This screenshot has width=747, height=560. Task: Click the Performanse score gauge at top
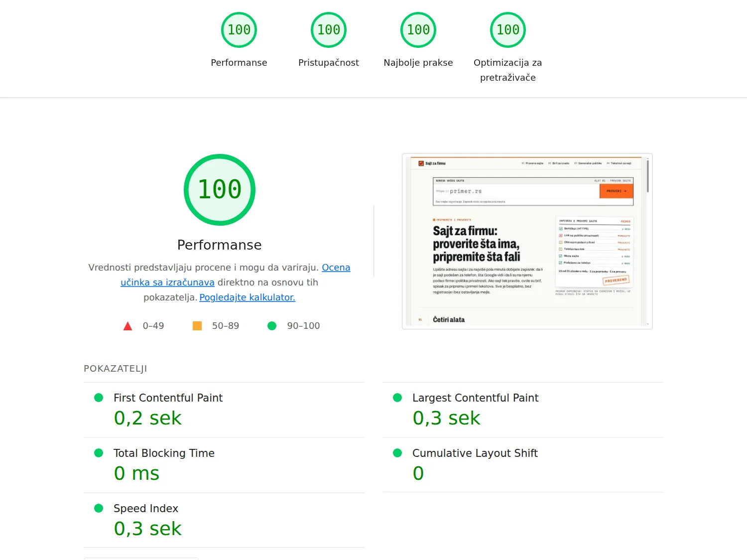pos(239,30)
